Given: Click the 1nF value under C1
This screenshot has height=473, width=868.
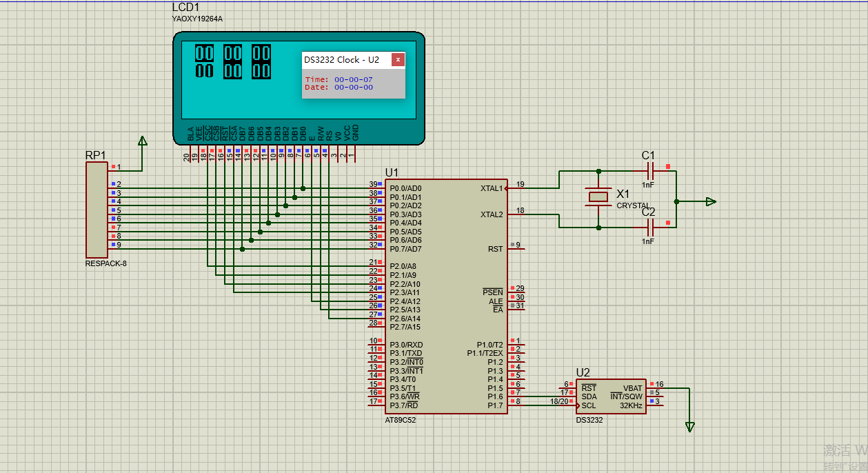Looking at the screenshot, I should tap(648, 185).
